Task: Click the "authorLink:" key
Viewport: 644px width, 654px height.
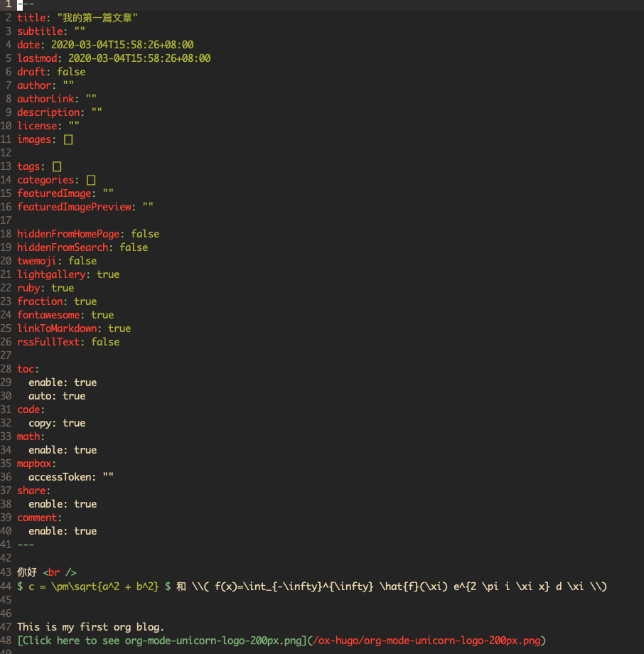Action: (48, 99)
